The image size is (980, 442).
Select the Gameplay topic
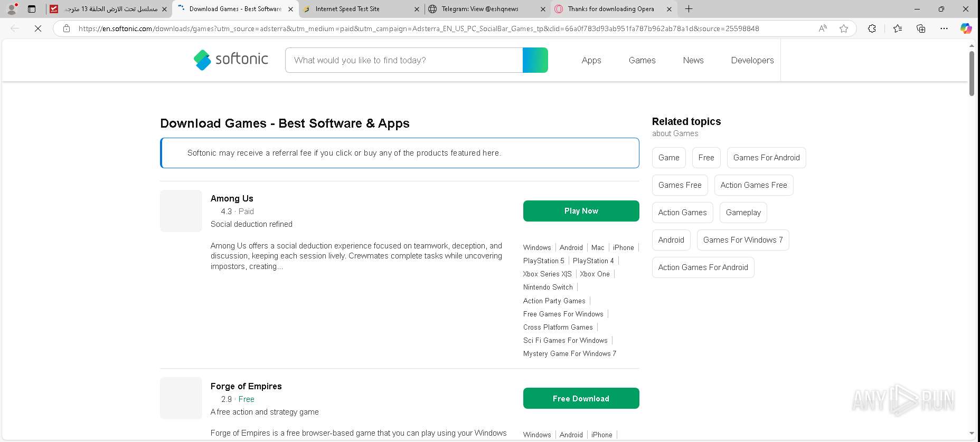pyautogui.click(x=743, y=213)
